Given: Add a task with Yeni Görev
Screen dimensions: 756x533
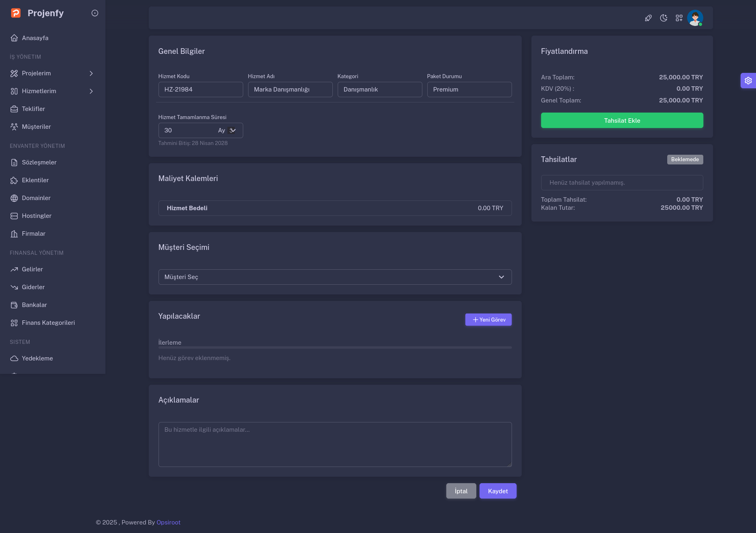Looking at the screenshot, I should [x=488, y=320].
